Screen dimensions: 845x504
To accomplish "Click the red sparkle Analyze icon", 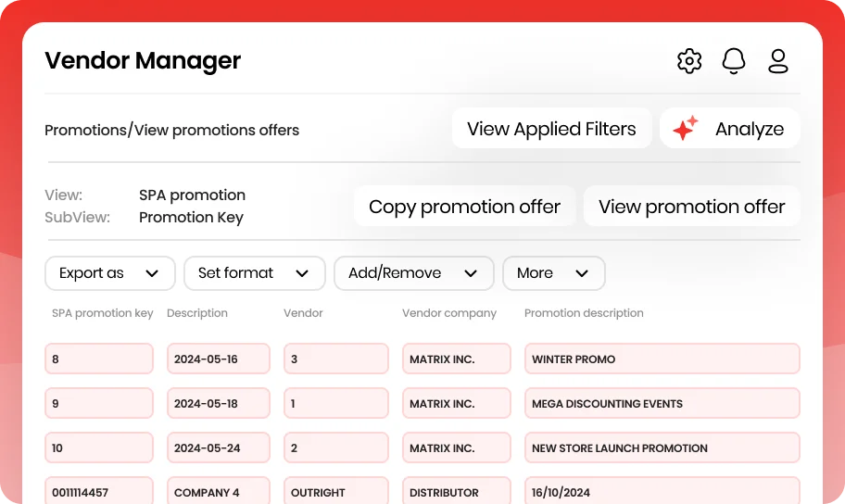I will (x=685, y=128).
